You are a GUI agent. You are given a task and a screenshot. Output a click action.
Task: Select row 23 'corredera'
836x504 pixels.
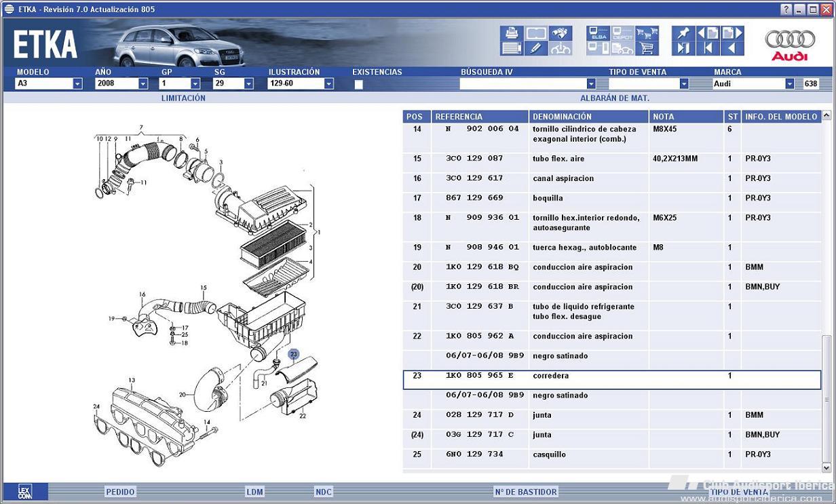[x=612, y=380]
